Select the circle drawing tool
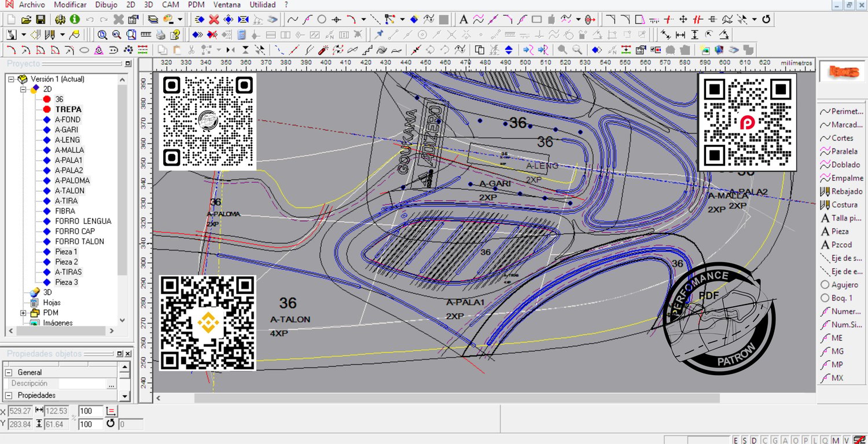 pyautogui.click(x=322, y=20)
